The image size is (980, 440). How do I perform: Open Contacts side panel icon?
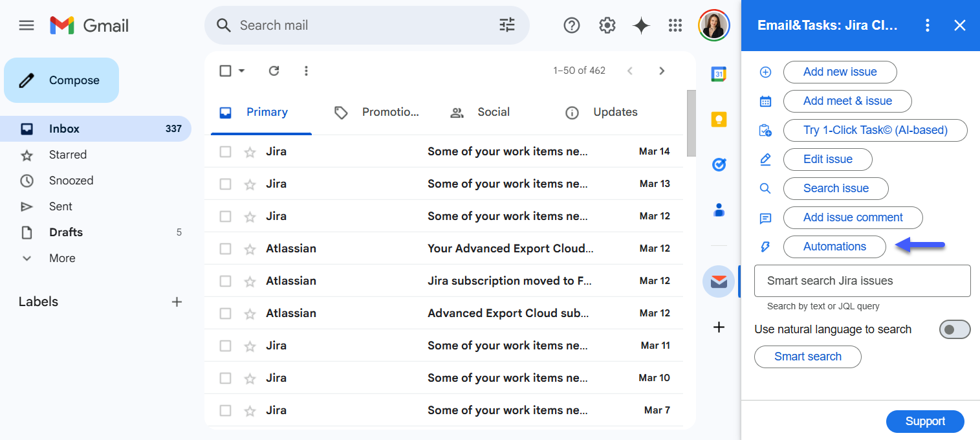[x=719, y=210]
